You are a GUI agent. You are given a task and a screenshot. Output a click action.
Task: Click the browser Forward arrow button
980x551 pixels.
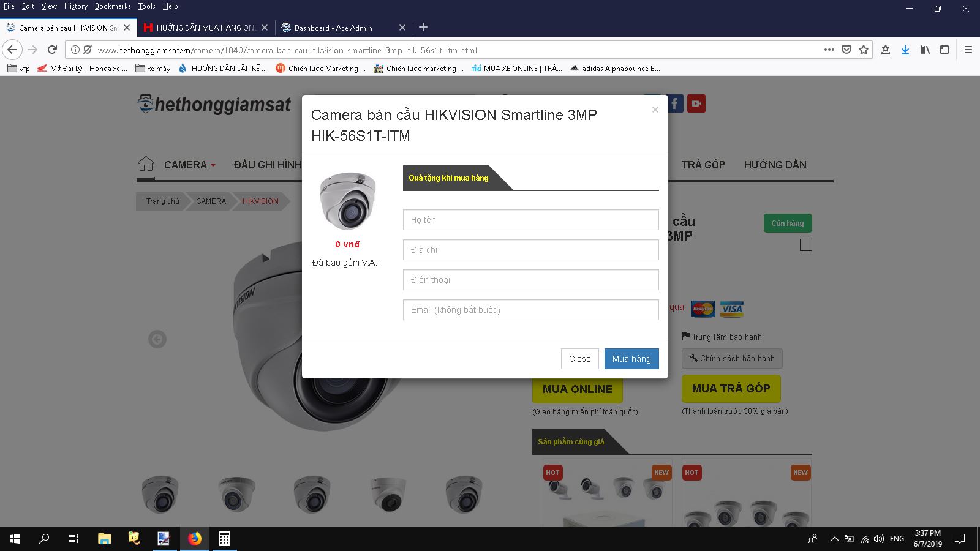32,50
